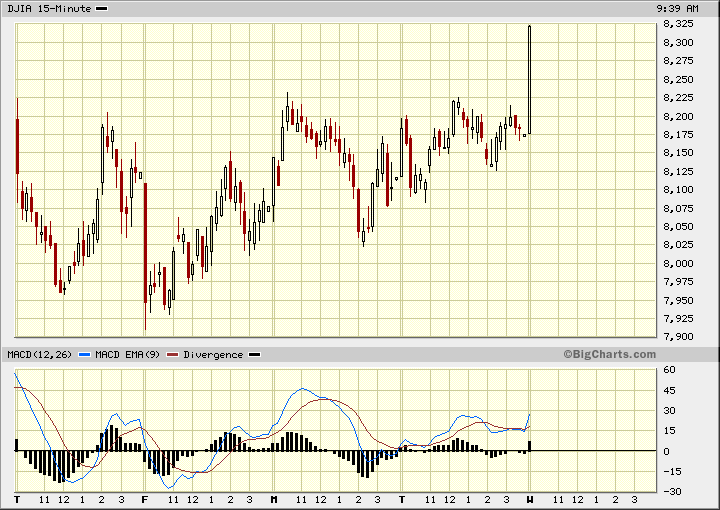Click the MACD EMA(9) legend label
Screen dimensions: 720x510
127,355
